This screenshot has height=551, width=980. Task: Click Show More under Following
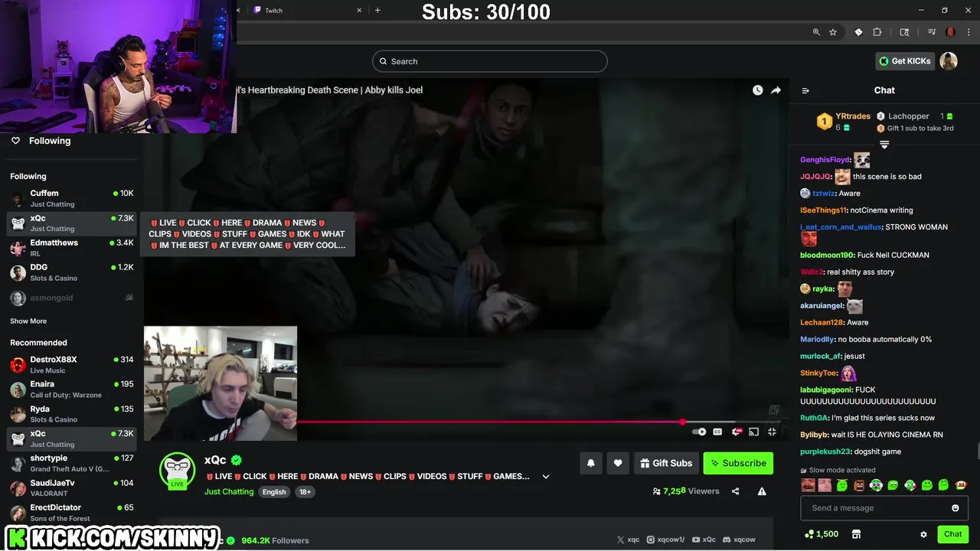(x=28, y=321)
